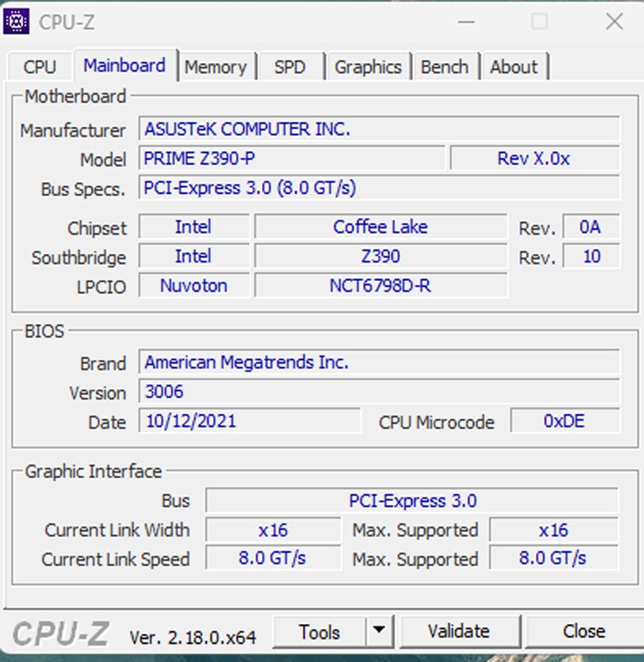
Task: Minimize the CPU-Z window
Action: (466, 22)
